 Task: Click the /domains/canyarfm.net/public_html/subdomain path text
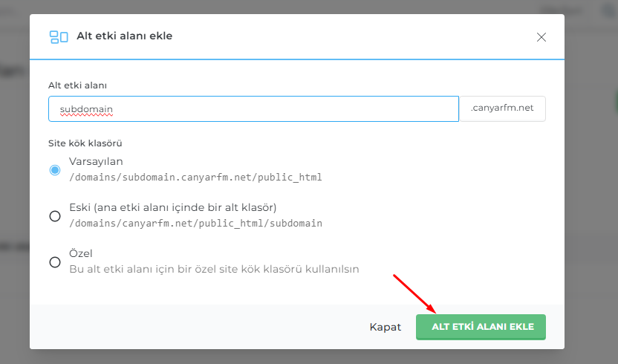point(195,223)
